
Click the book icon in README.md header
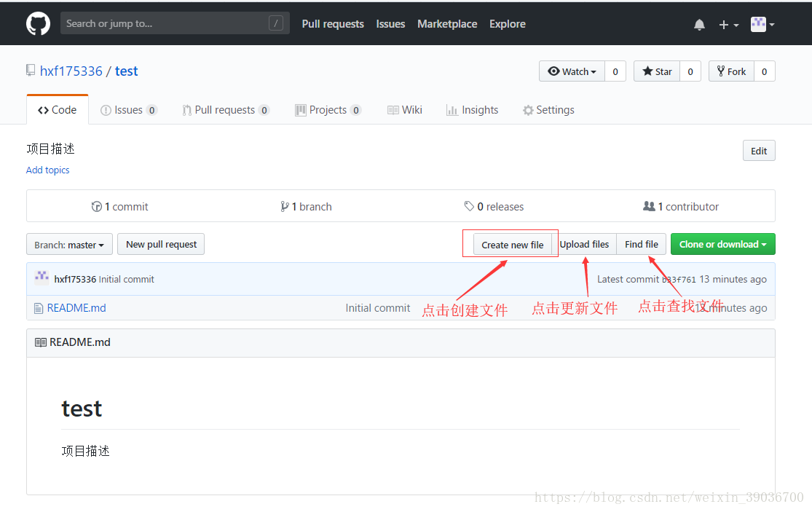pyautogui.click(x=40, y=342)
